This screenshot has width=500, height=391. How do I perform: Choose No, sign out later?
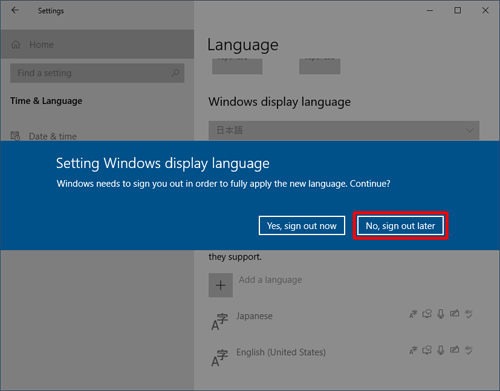[400, 226]
